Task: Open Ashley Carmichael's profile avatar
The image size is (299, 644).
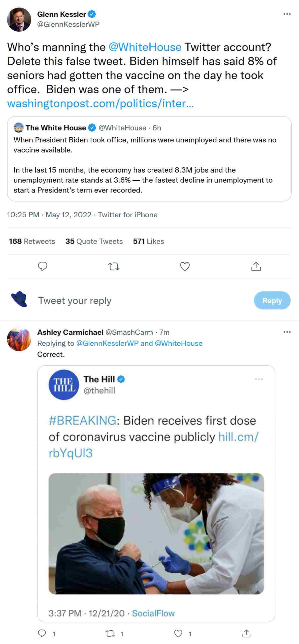Action: 19,339
